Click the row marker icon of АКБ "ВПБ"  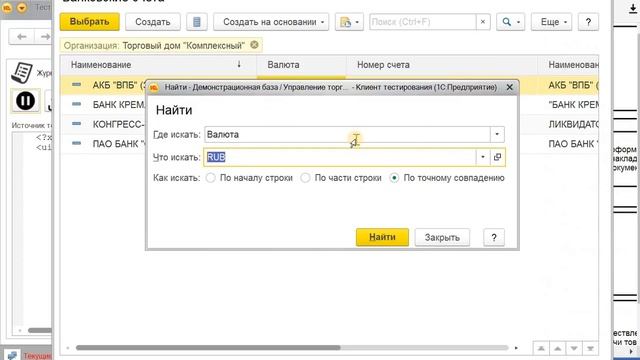point(76,84)
